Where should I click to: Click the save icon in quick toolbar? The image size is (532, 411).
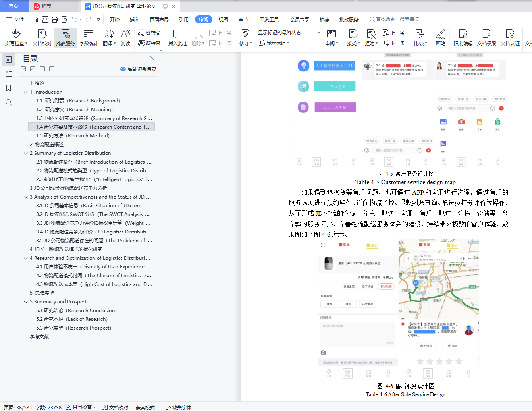35,19
